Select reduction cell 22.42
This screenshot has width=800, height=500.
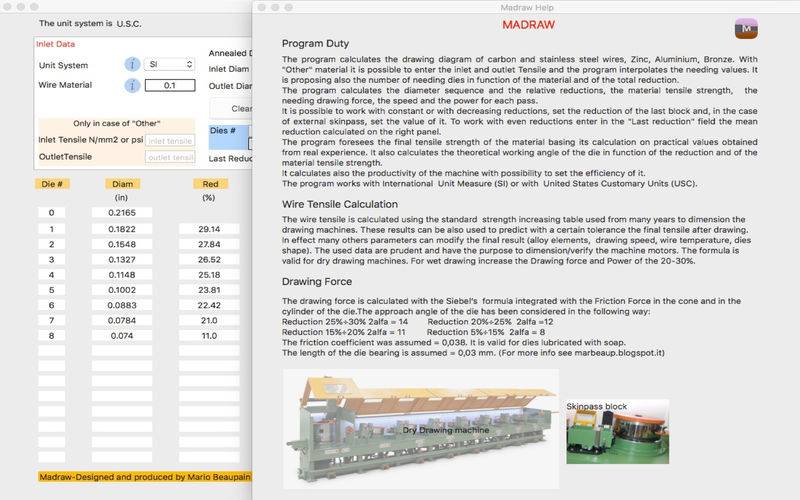click(209, 305)
